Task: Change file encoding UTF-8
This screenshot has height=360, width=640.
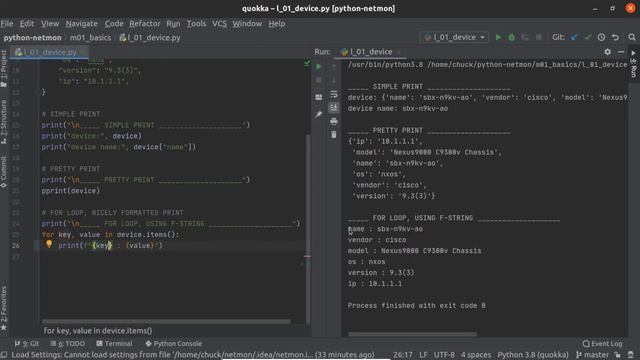Action: click(x=444, y=355)
